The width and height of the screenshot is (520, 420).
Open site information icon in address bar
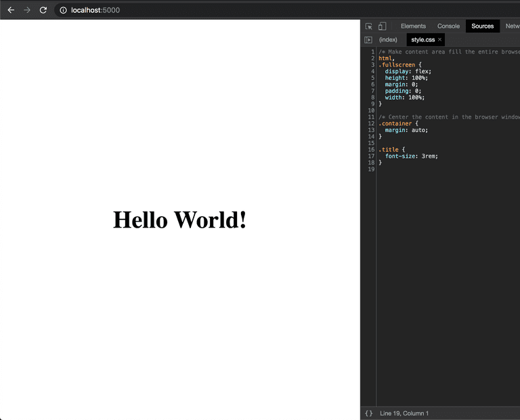63,10
